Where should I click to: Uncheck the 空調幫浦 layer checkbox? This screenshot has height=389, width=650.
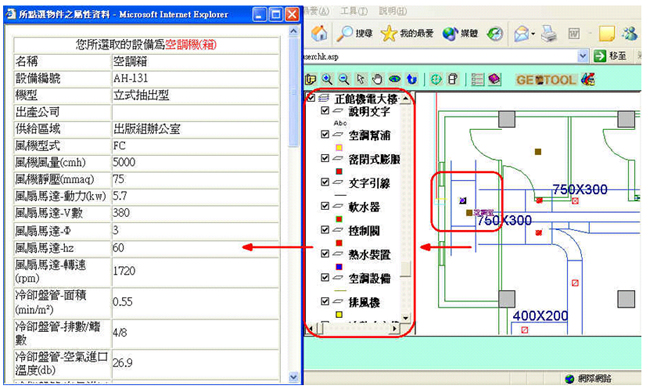(325, 134)
